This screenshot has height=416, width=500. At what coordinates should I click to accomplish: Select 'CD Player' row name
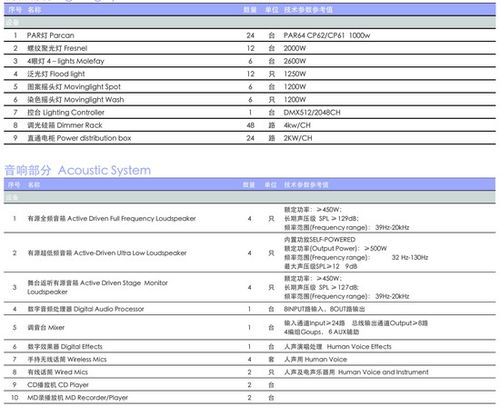58,385
